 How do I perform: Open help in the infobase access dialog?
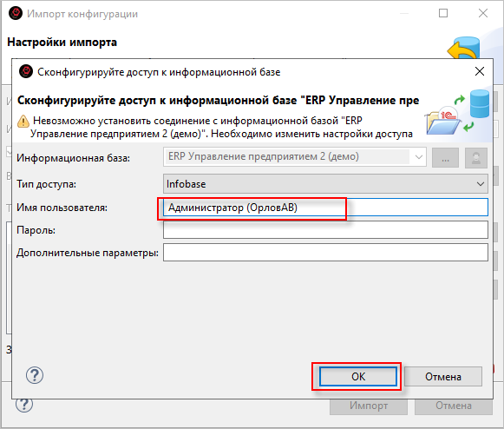[35, 375]
